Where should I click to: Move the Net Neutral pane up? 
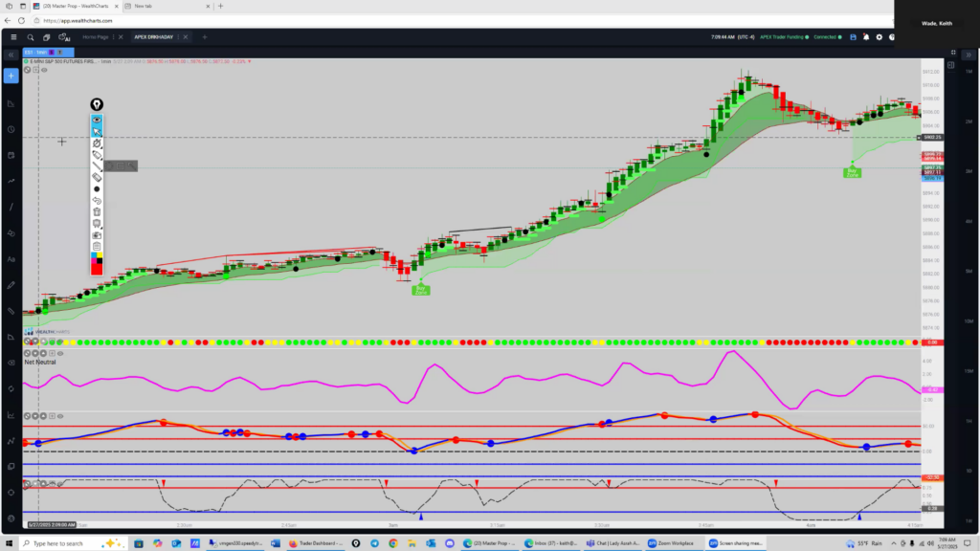tap(43, 354)
